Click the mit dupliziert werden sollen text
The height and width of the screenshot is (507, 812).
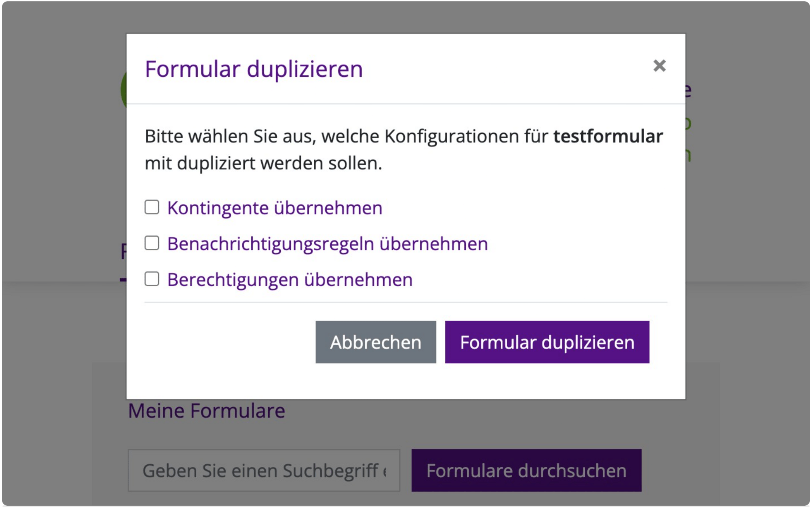click(263, 164)
